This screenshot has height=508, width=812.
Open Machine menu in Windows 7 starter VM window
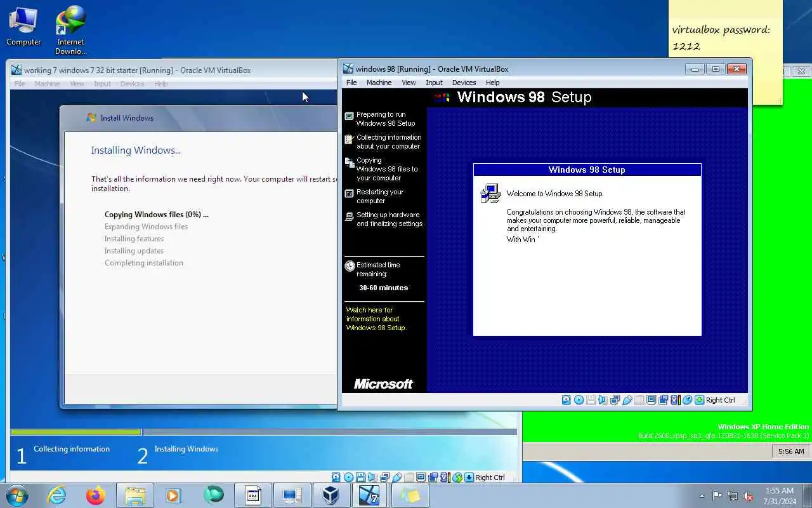(47, 84)
